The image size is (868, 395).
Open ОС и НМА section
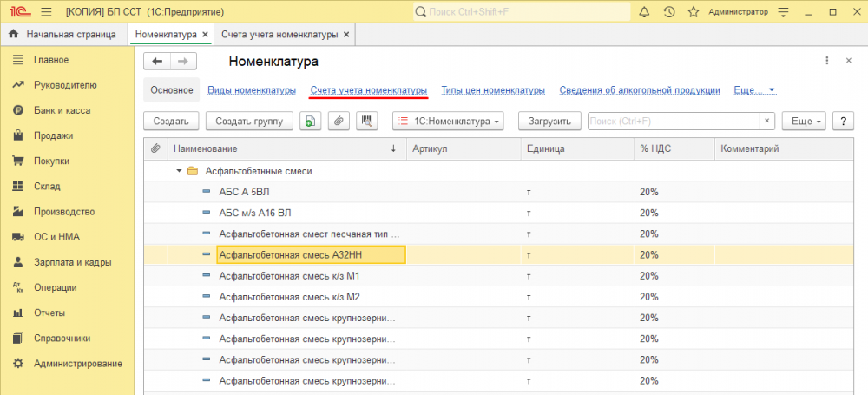click(x=56, y=236)
